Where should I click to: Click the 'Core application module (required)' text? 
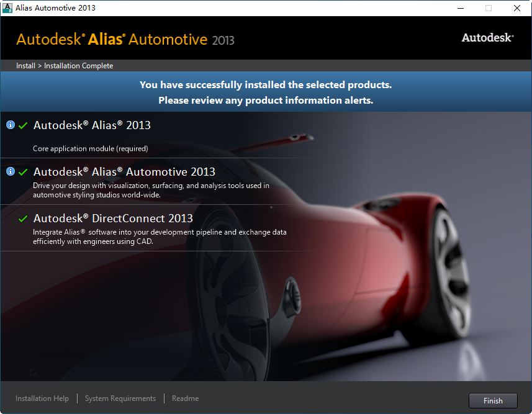coord(90,148)
